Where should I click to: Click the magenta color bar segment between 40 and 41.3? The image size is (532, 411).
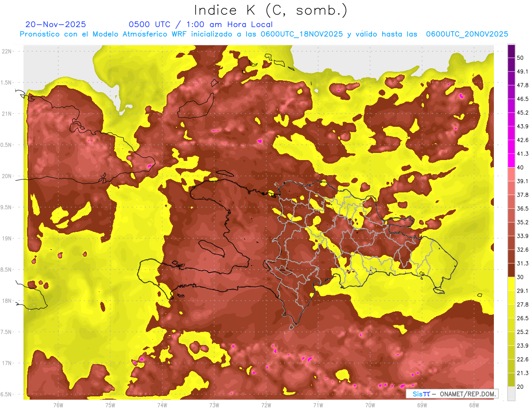tap(511, 160)
